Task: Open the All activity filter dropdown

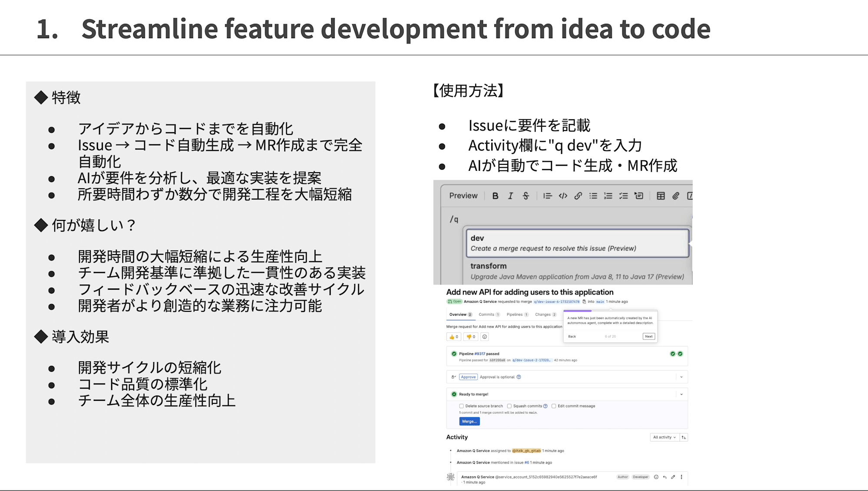Action: click(664, 437)
